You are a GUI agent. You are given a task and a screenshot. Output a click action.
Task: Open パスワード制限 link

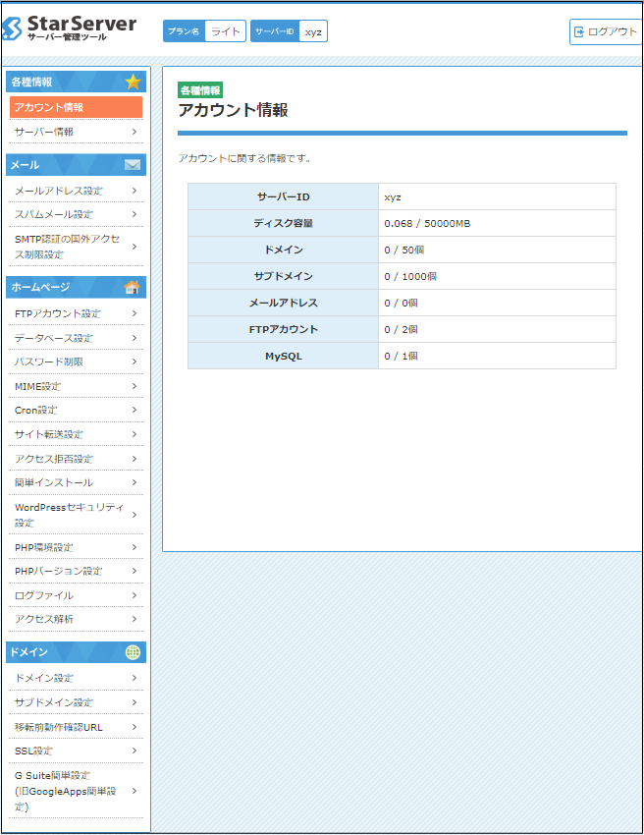click(x=77, y=362)
